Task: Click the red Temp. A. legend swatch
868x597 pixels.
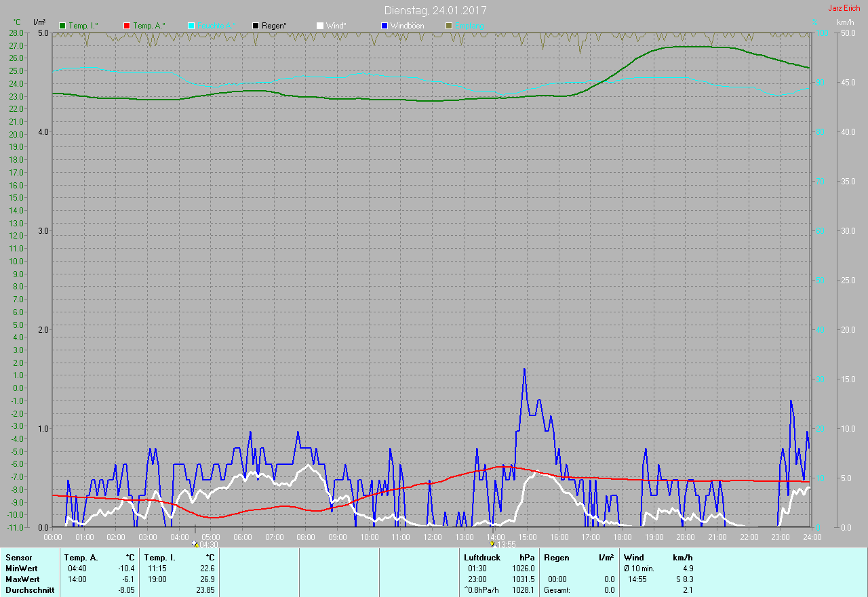Action: click(x=127, y=26)
